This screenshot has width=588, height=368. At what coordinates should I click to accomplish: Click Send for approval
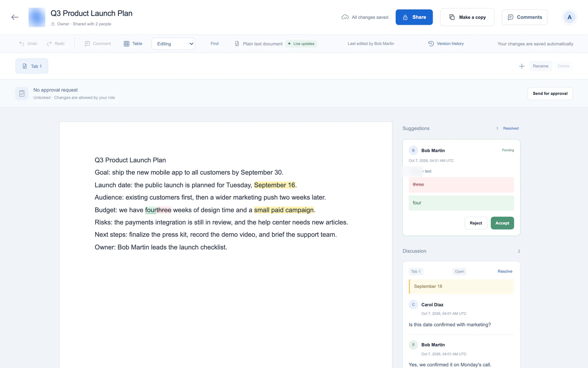[x=550, y=94]
